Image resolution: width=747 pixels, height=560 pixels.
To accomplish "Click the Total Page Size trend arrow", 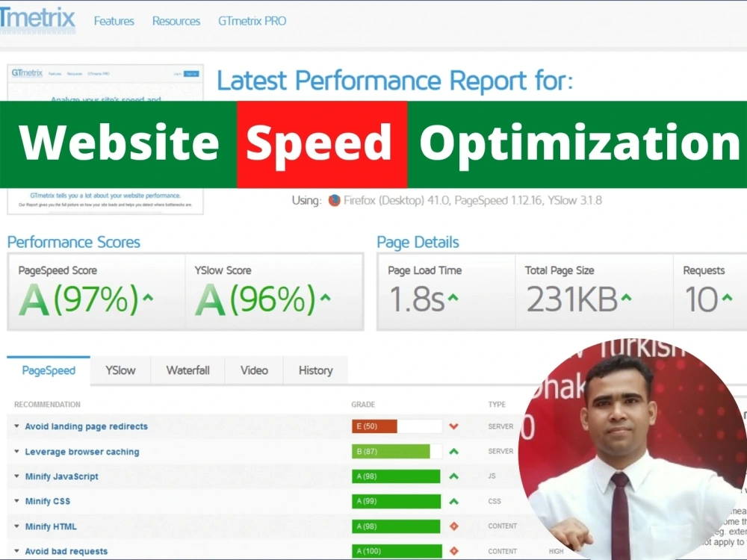I will pos(627,298).
